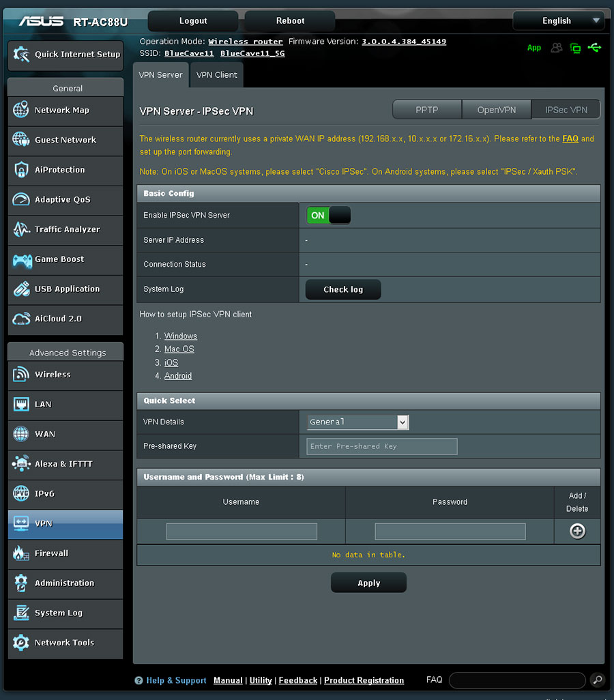614x700 pixels.
Task: Click the Guest Network icon
Action: tap(21, 140)
